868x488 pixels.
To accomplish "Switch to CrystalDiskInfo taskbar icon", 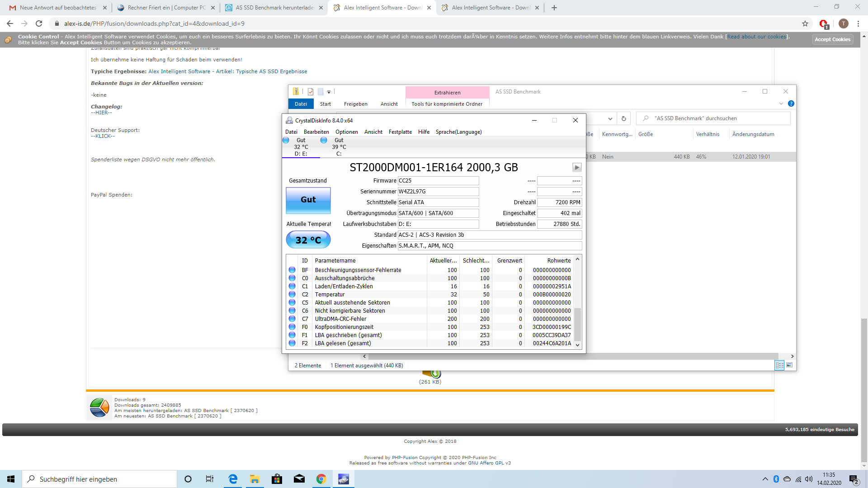I will [x=344, y=479].
